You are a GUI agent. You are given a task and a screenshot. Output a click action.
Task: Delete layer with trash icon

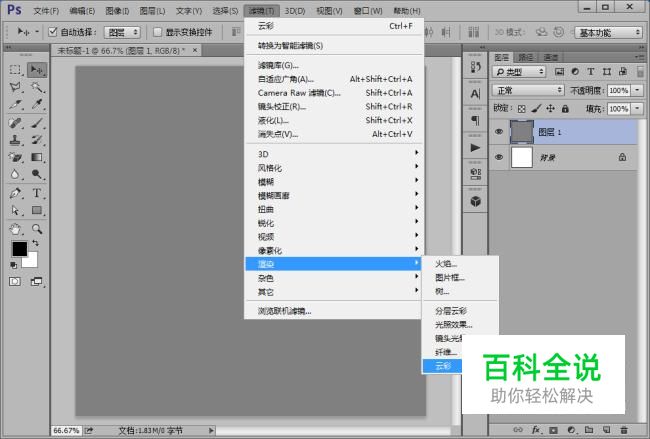point(623,430)
